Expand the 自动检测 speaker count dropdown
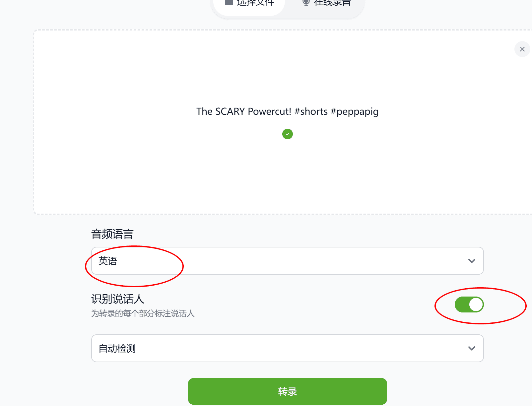532x406 pixels. tap(287, 348)
